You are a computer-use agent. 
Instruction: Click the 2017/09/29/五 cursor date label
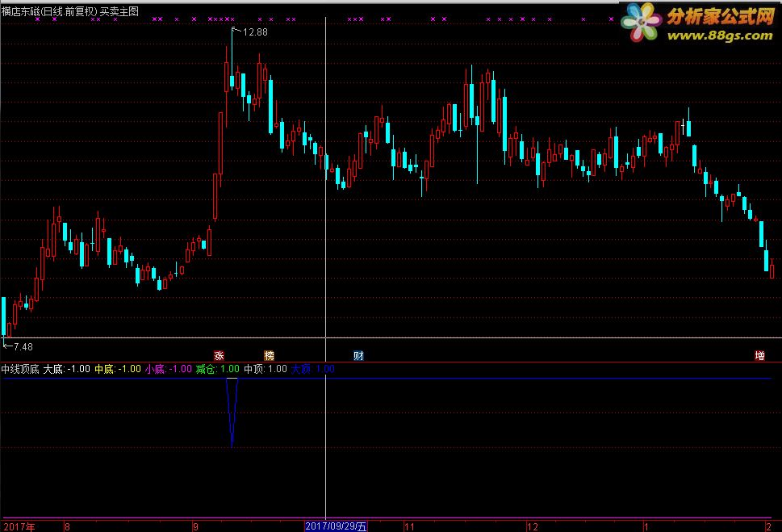(337, 526)
